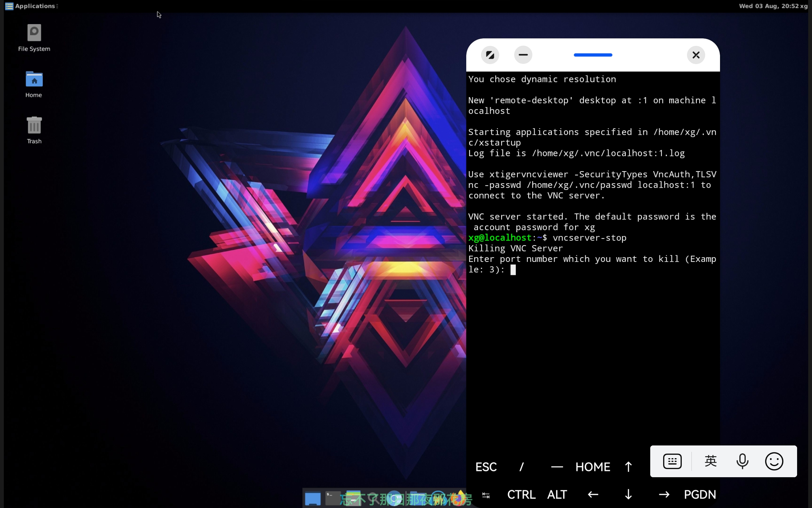Click the blue drag handle on the terminal header
812x508 pixels.
[x=593, y=55]
